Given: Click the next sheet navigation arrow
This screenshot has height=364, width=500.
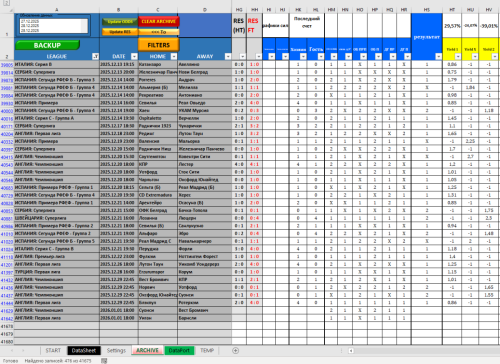Looking at the screenshot, I should (23, 350).
